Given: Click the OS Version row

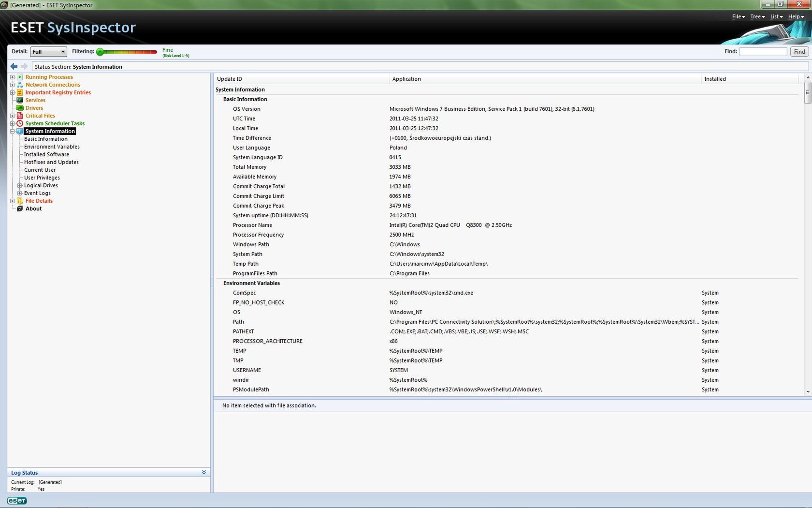Looking at the screenshot, I should (506, 109).
